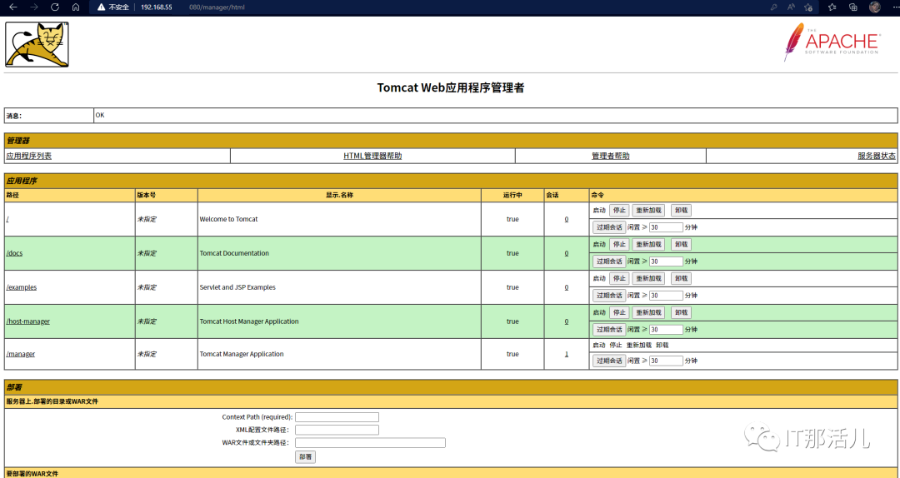Click the Context Path (required) input field
Screen dimensions: 900x478
point(337,417)
